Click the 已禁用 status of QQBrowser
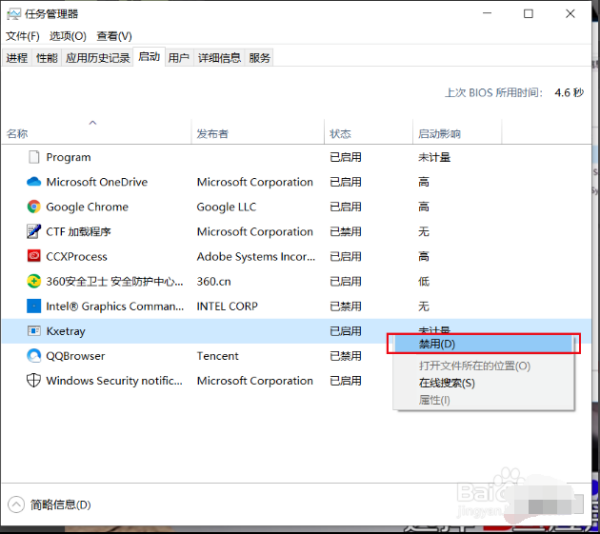600x534 pixels. [x=346, y=356]
